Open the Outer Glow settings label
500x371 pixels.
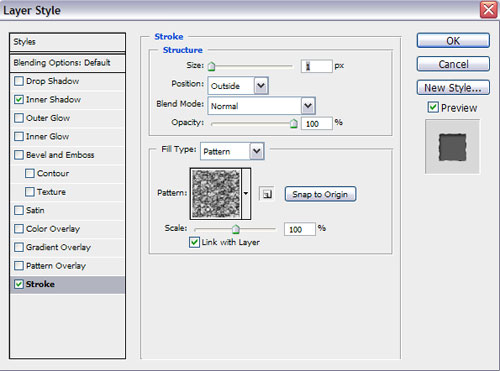click(x=48, y=118)
